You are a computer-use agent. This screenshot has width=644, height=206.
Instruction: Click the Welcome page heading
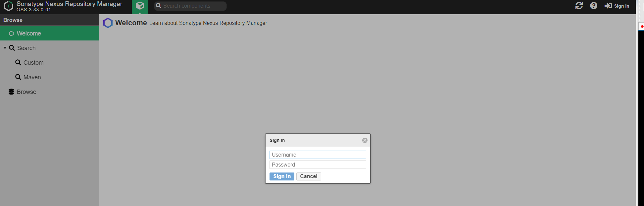click(x=131, y=23)
